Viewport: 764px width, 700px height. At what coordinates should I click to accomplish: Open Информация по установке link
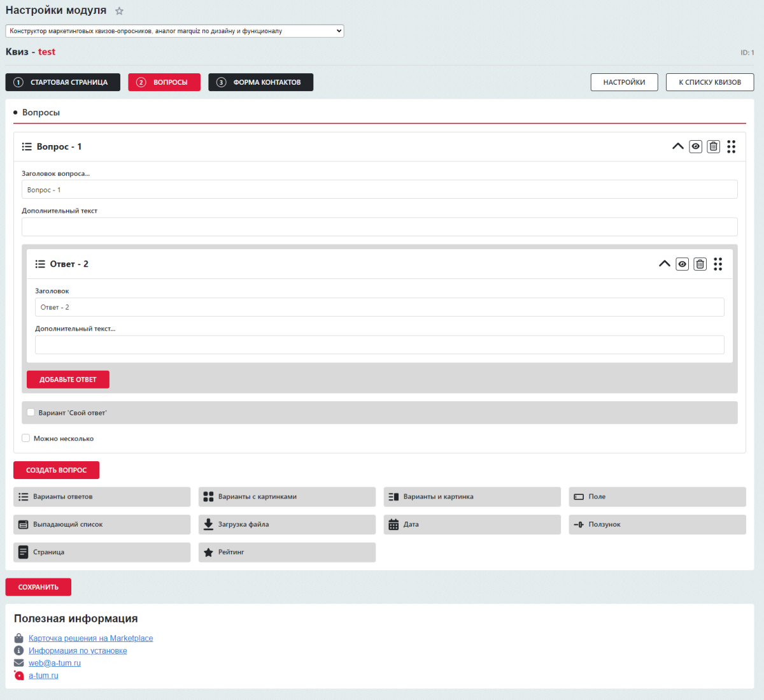[x=78, y=651]
